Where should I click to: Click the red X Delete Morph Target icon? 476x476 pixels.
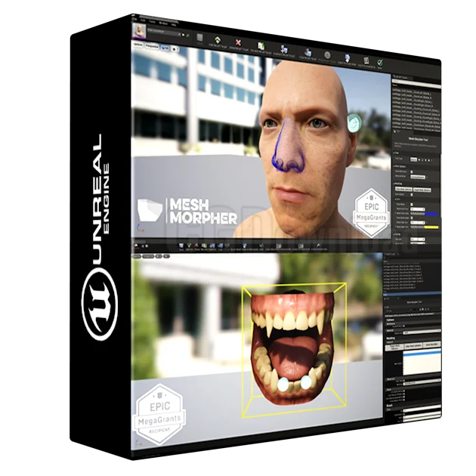tap(238, 43)
